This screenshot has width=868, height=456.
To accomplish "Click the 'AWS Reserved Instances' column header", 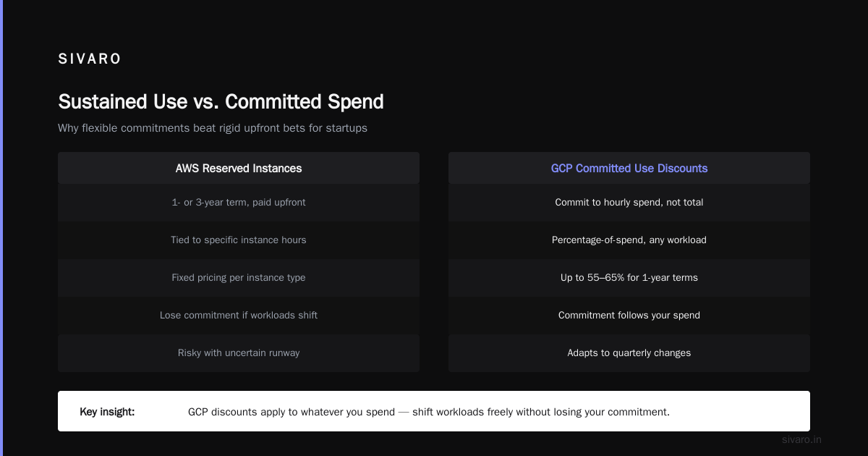I will point(239,168).
